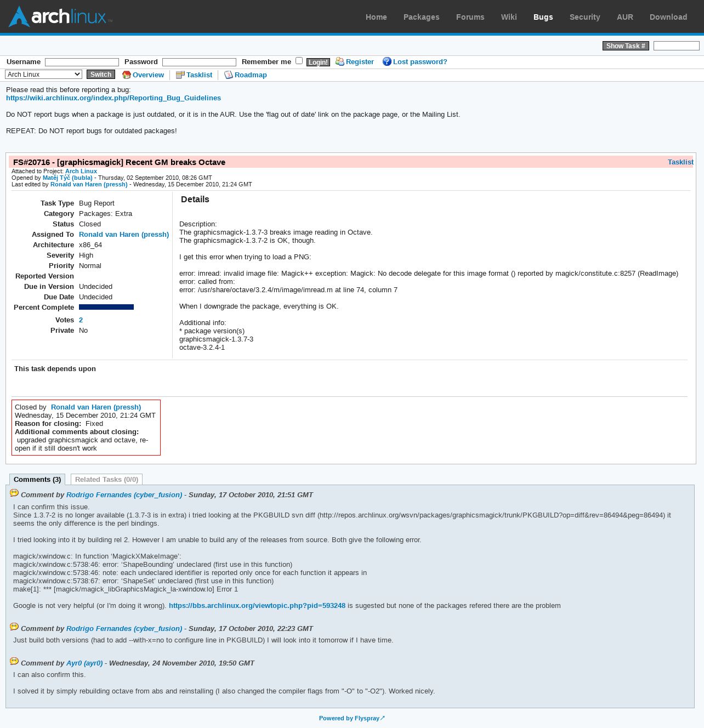704x728 pixels.
Task: Click the Reason for closing value Fixed
Action: [94, 424]
